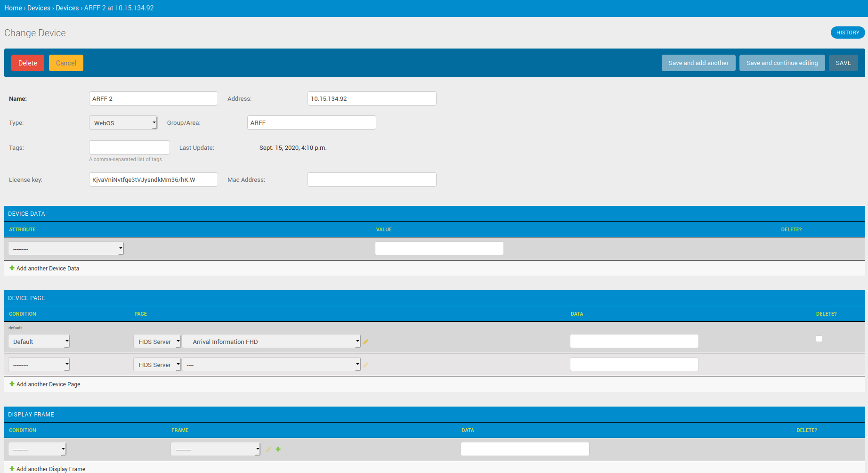The image size is (868, 473).
Task: Click the pencil icon beside Arrival Information FHD
Action: [365, 342]
